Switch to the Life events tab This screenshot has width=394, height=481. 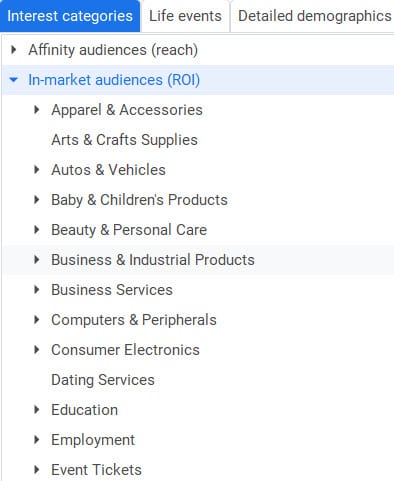pyautogui.click(x=185, y=16)
